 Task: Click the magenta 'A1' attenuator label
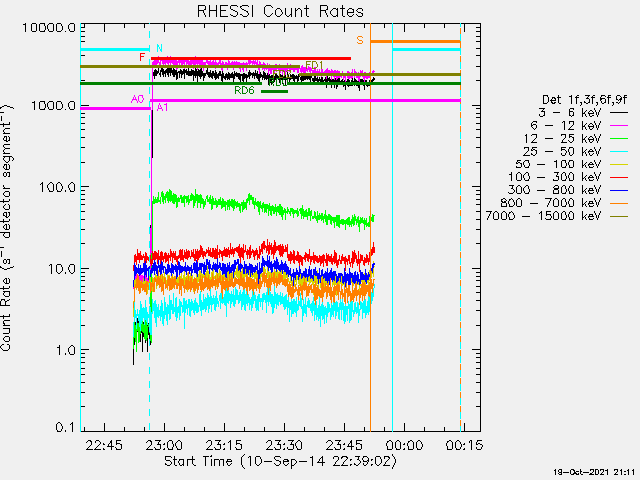[162, 107]
